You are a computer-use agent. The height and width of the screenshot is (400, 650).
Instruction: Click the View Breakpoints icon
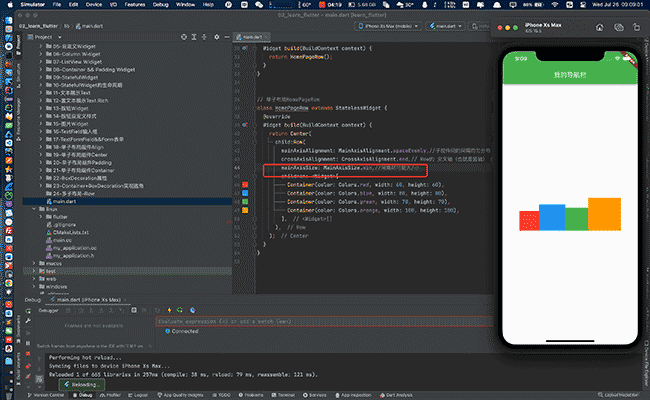point(28,366)
